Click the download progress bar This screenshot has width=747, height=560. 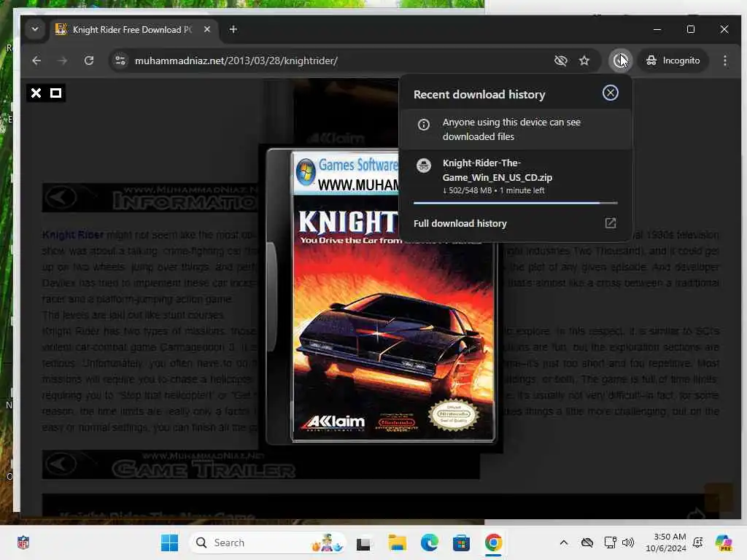(x=516, y=203)
